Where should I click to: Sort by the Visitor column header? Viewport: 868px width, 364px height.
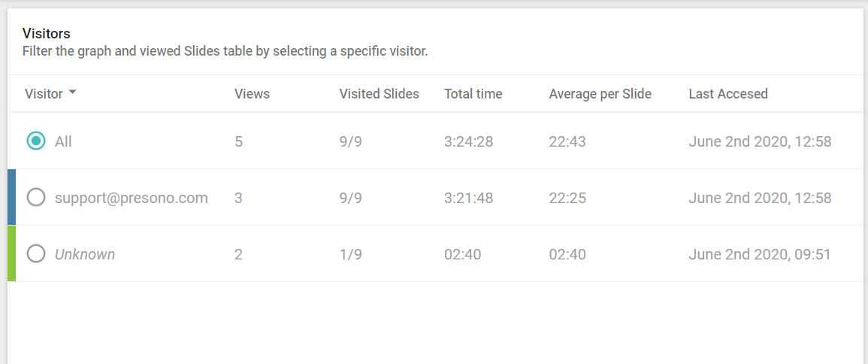[x=44, y=93]
